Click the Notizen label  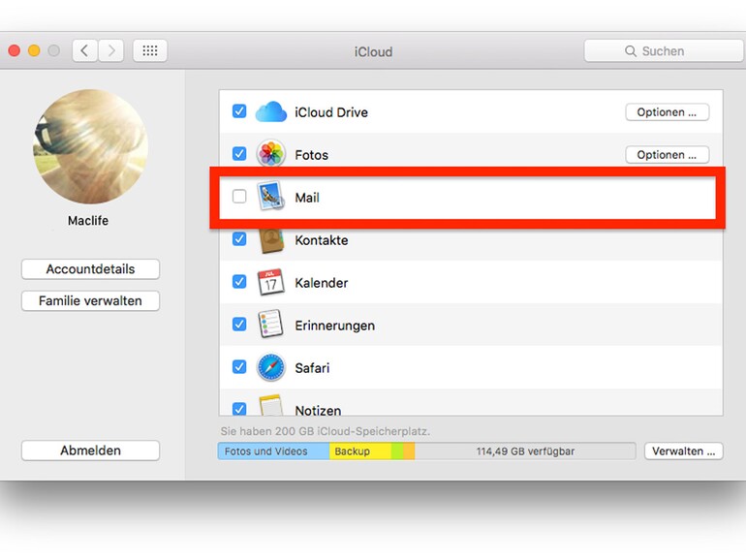(x=318, y=410)
